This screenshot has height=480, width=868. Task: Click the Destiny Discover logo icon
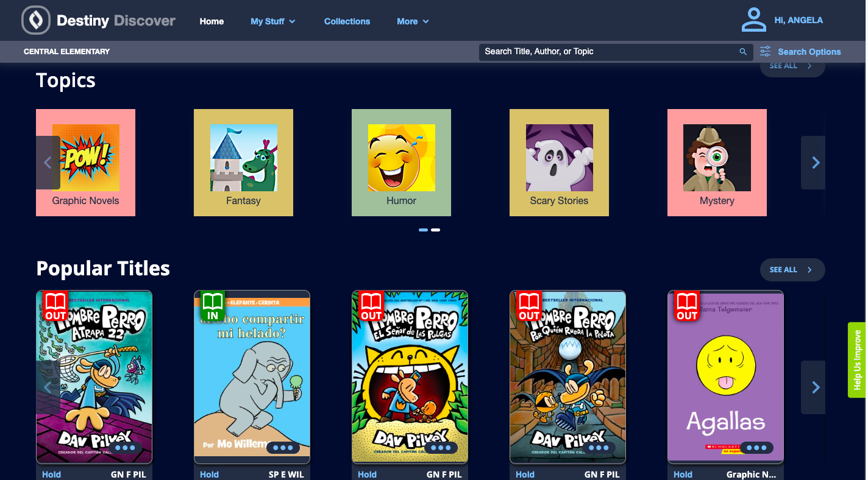tap(36, 20)
